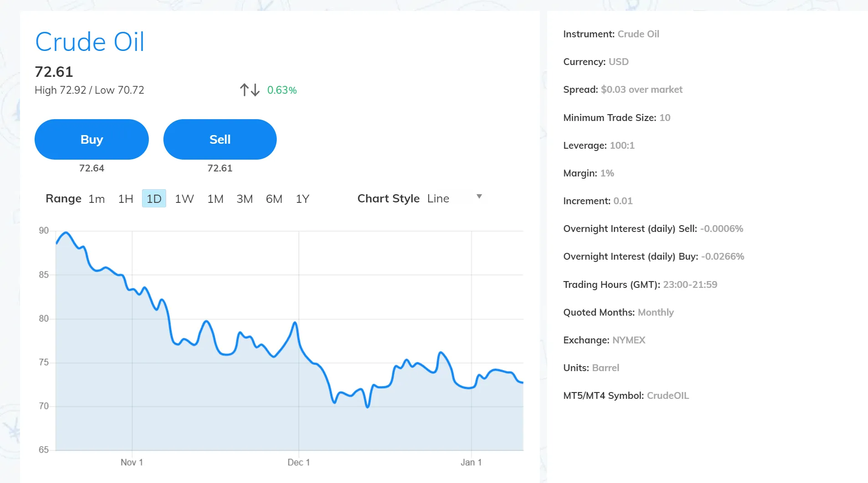This screenshot has height=483, width=868.
Task: Click the Sell button
Action: pyautogui.click(x=220, y=139)
